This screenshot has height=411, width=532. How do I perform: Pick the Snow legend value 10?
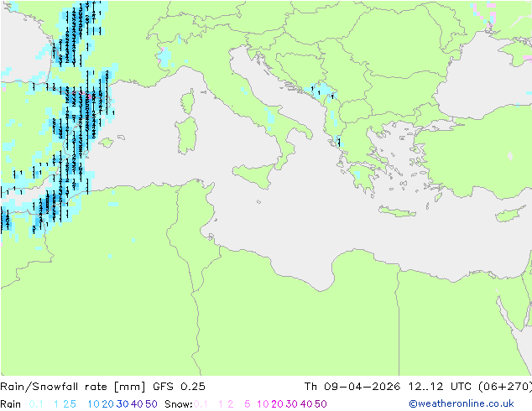pyautogui.click(x=263, y=404)
